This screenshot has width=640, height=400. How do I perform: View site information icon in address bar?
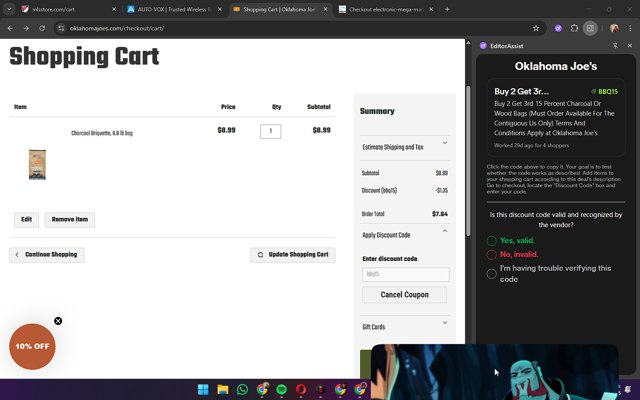coord(61,28)
